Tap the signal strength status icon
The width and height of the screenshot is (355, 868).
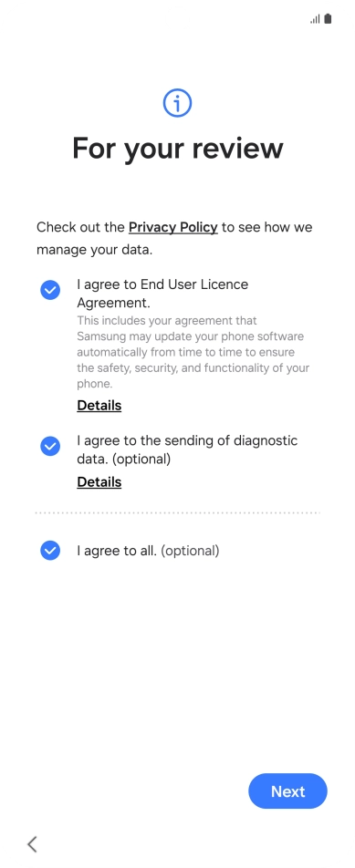[315, 19]
